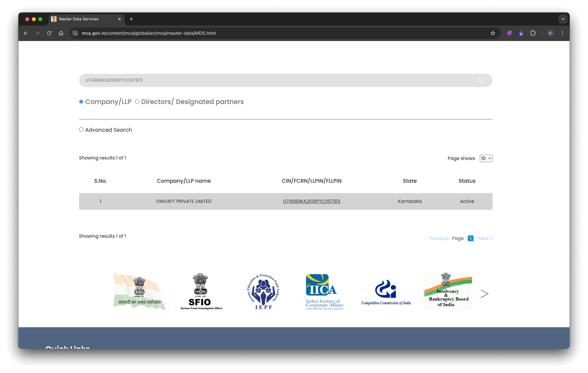Image resolution: width=588 pixels, height=373 pixels.
Task: Open a new browser tab
Action: click(131, 19)
